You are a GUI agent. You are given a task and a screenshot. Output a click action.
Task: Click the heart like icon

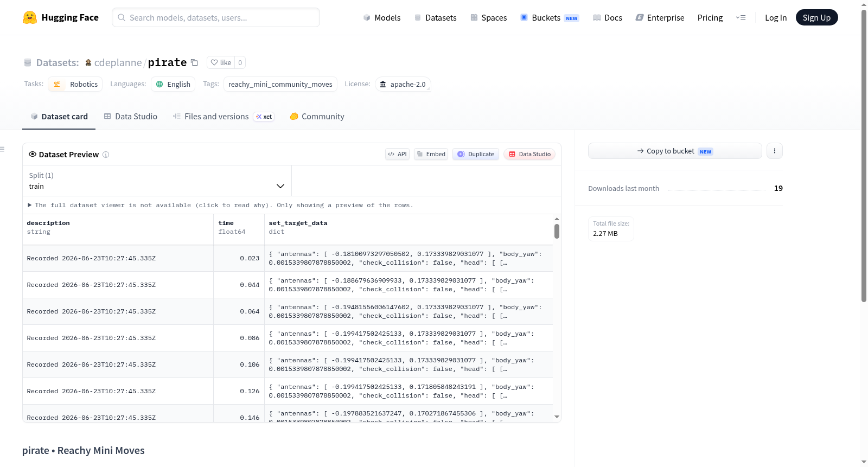[214, 62]
